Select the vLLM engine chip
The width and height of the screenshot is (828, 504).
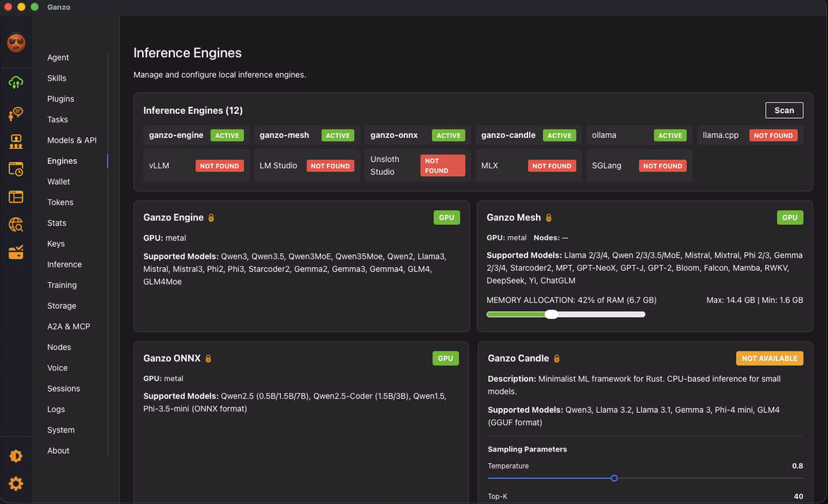(196, 165)
